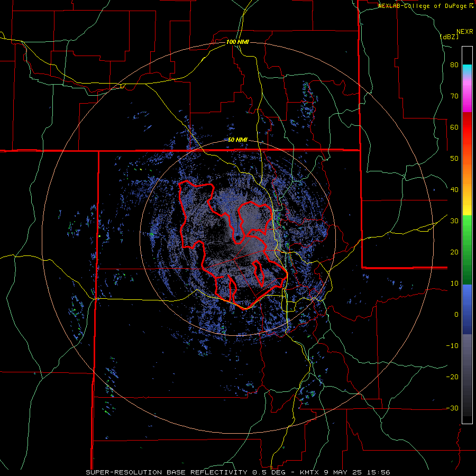Click the 10 value on dBZ scale
This screenshot has width=476, height=476.
pos(454,283)
